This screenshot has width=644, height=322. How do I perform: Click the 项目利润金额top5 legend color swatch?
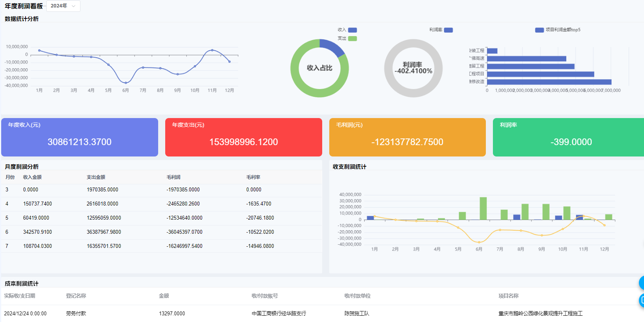(x=539, y=30)
